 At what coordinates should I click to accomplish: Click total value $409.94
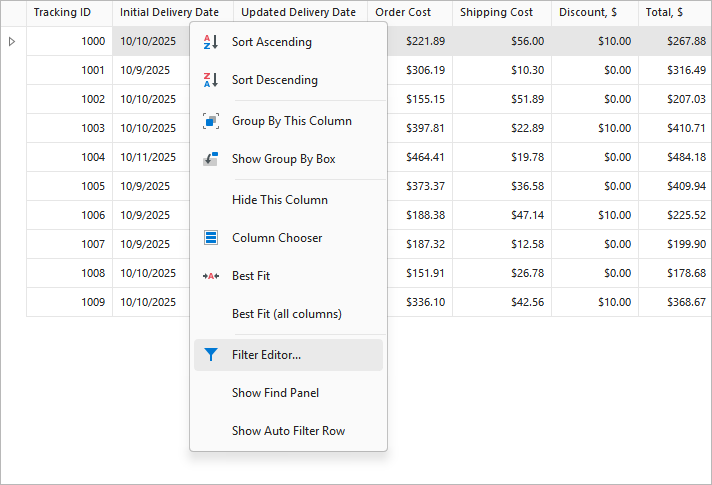point(675,186)
